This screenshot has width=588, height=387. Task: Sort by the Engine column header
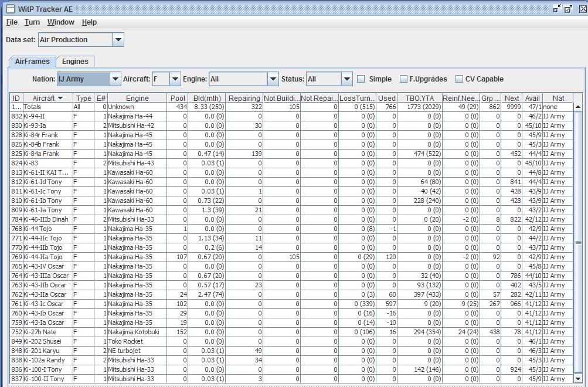[137, 99]
